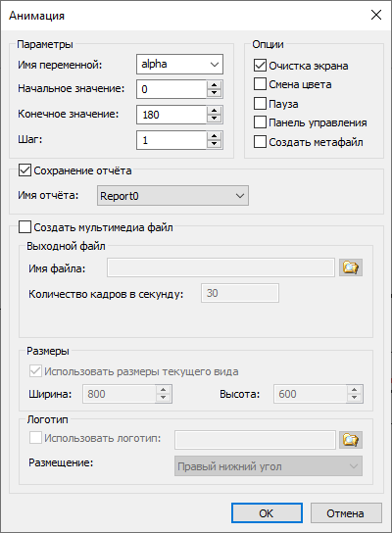This screenshot has height=533, width=392.
Task: Increase the Шаг step value arrow
Action: (x=214, y=136)
